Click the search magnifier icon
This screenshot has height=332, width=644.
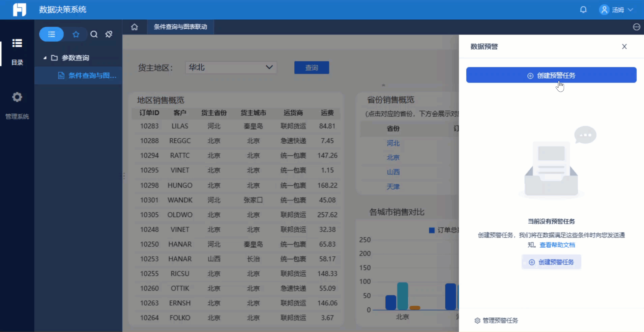tap(94, 34)
